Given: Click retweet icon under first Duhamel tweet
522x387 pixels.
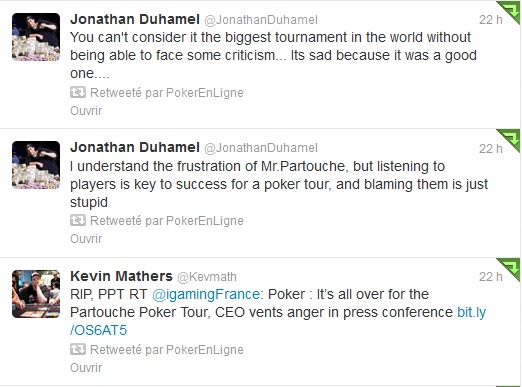Looking at the screenshot, I should coord(78,92).
